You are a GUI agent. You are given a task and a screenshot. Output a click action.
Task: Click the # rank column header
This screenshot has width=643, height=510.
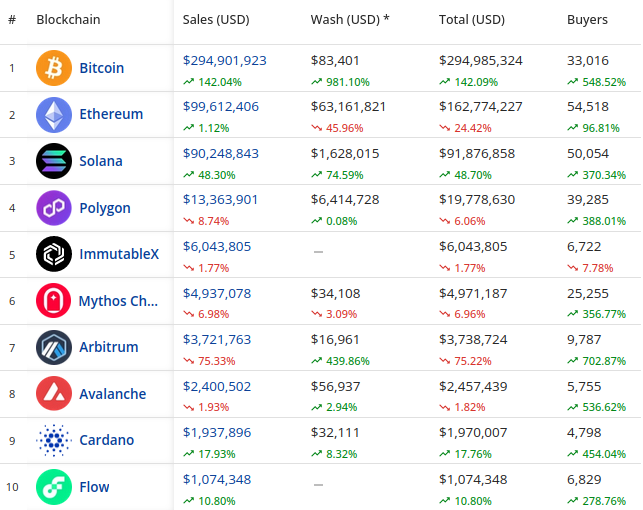12,20
